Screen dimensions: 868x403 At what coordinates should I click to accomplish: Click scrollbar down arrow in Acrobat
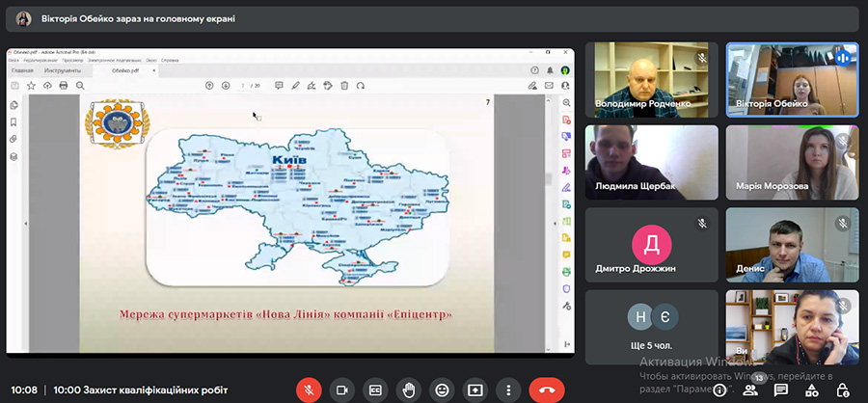[549, 350]
